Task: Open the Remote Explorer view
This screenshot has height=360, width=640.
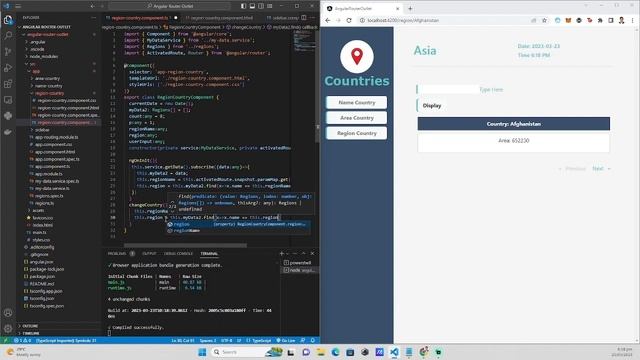Action: (8, 100)
